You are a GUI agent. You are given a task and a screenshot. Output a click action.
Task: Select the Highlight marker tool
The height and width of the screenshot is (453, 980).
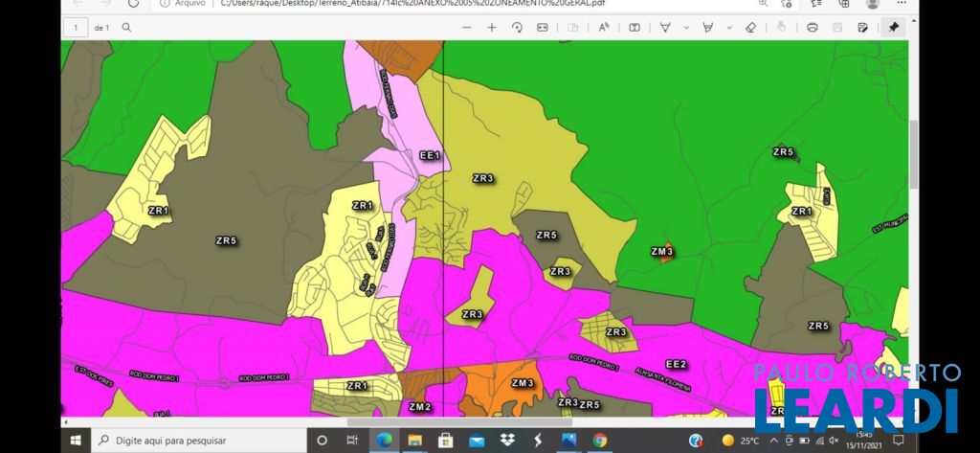(x=707, y=28)
